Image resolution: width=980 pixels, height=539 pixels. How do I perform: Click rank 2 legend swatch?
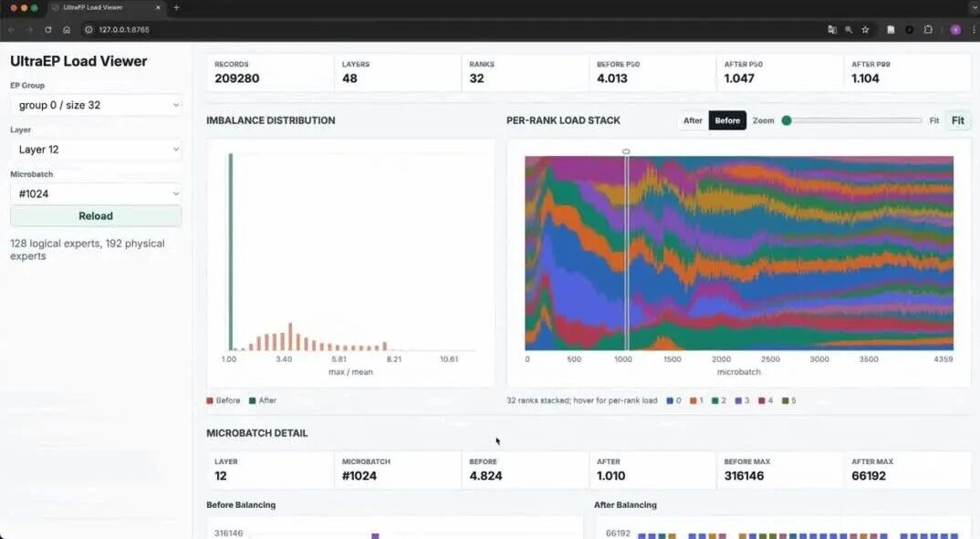[715, 400]
